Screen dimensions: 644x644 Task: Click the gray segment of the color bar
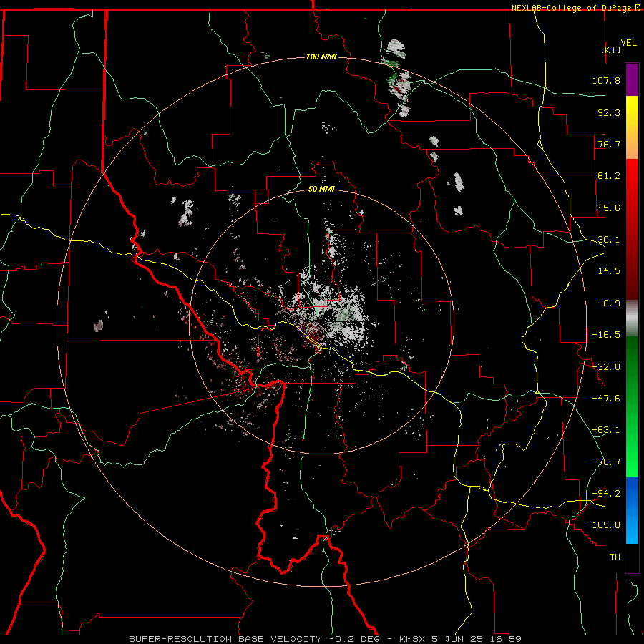tap(632, 318)
